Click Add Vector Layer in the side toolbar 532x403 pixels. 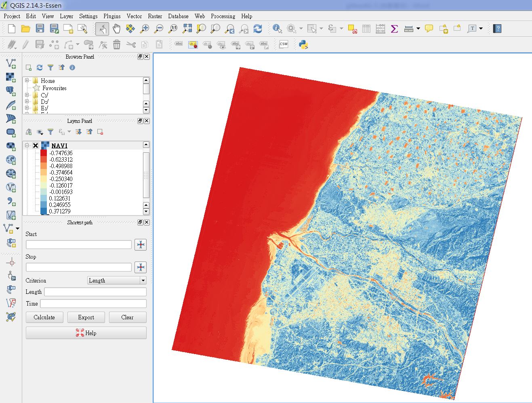[11, 63]
